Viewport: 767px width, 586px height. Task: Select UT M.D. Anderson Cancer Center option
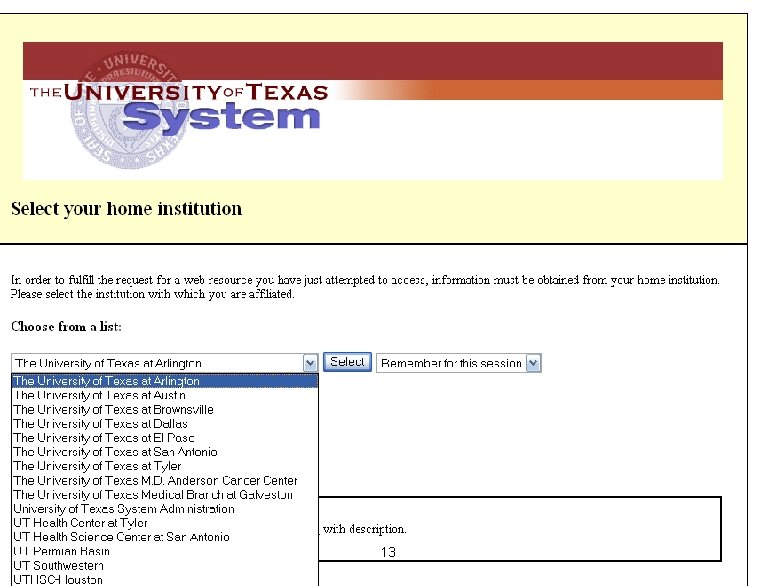coord(165,480)
